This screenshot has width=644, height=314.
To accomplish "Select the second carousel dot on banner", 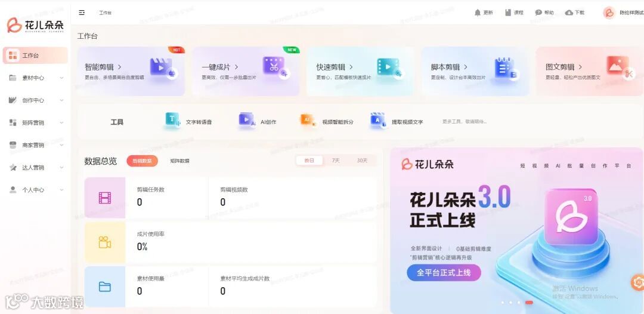I will (510, 303).
